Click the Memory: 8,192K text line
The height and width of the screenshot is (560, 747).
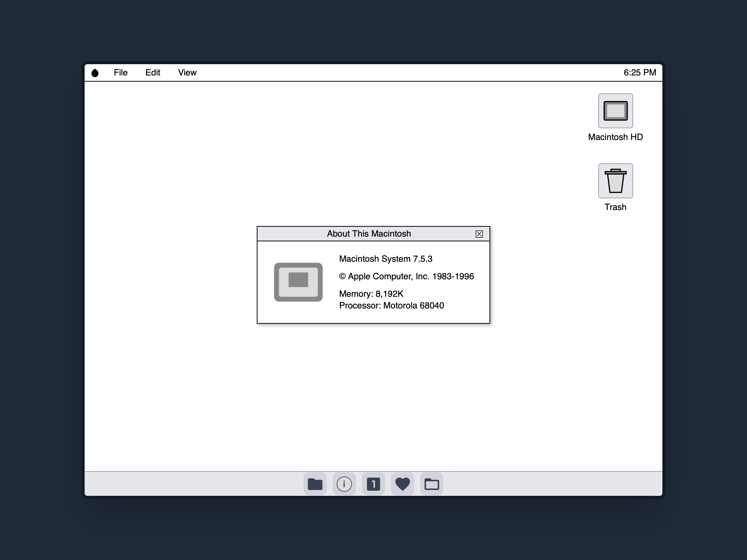pos(371,293)
